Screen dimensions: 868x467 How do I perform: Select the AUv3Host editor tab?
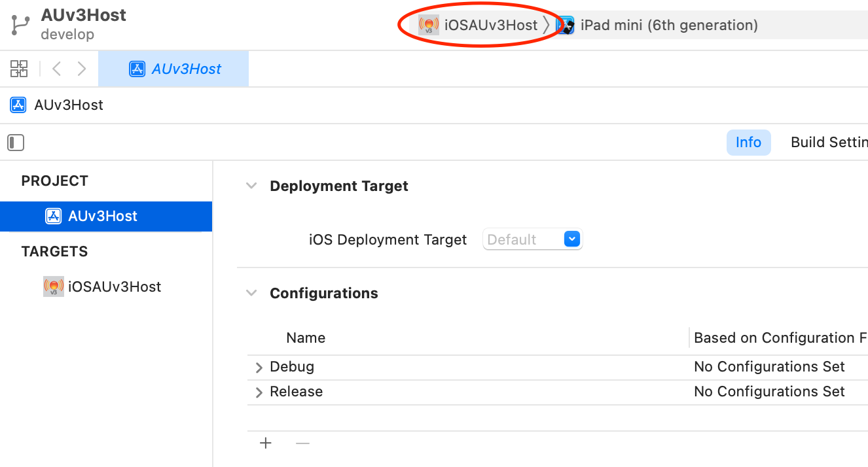pyautogui.click(x=173, y=69)
